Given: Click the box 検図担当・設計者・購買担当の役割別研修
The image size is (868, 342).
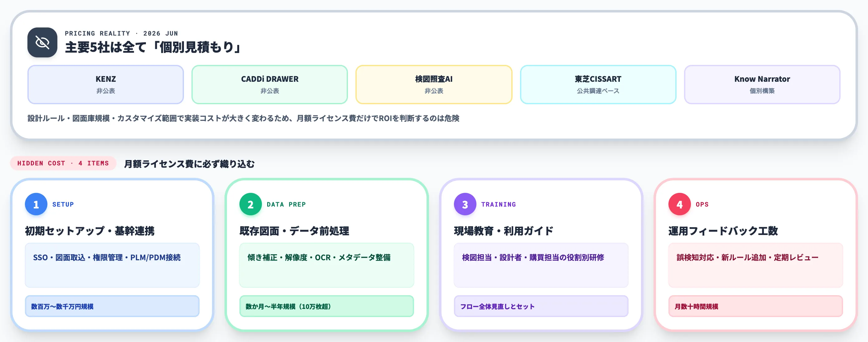Looking at the screenshot, I should point(541,265).
